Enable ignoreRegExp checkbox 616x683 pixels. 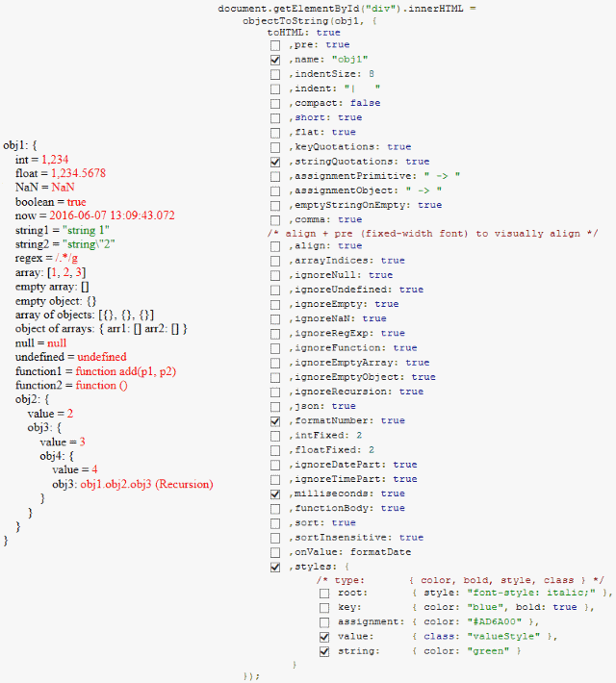[x=275, y=334]
